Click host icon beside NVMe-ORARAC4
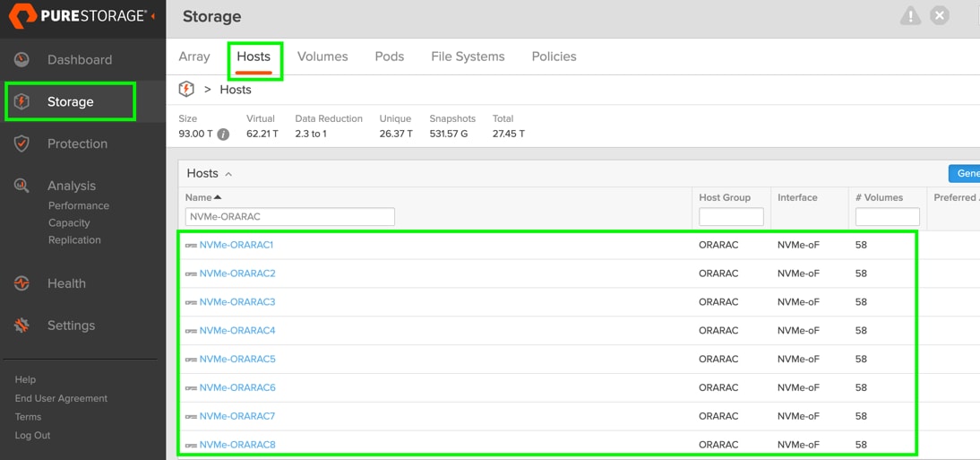 [191, 331]
